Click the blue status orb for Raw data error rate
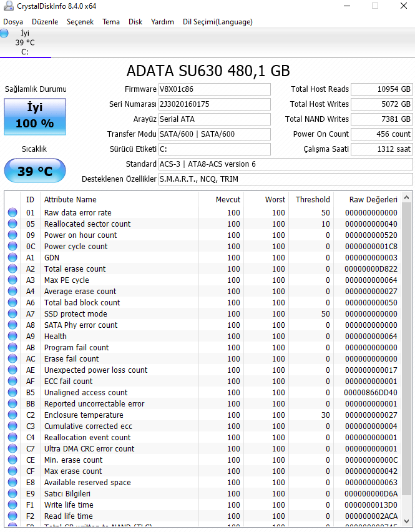This screenshot has height=532, width=415. (12, 213)
